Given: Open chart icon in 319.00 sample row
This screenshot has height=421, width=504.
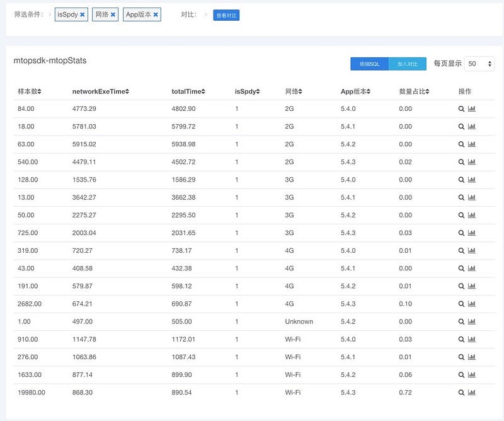Looking at the screenshot, I should pos(471,251).
